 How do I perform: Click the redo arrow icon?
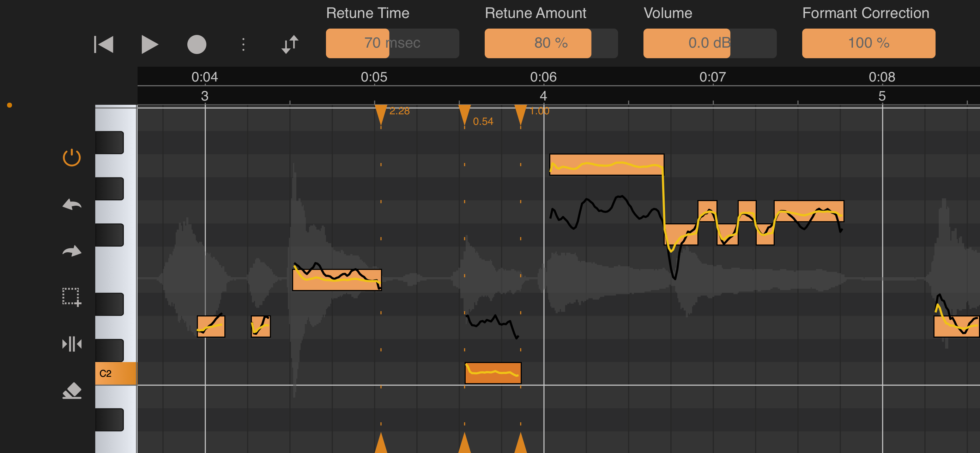[72, 251]
